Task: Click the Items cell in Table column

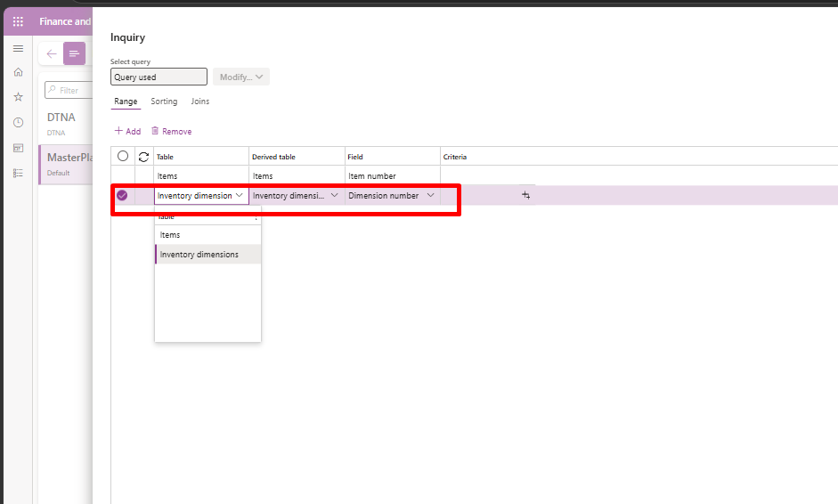Action: point(201,175)
